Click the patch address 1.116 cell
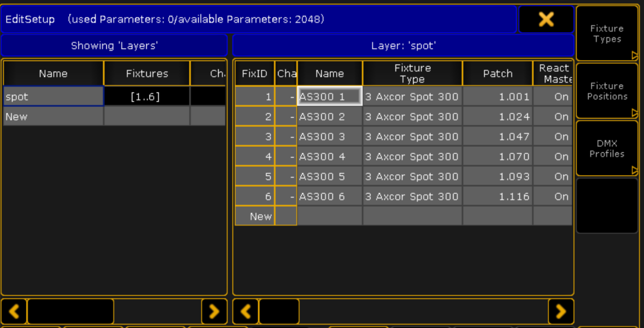Image resolution: width=644 pixels, height=328 pixels. (498, 196)
